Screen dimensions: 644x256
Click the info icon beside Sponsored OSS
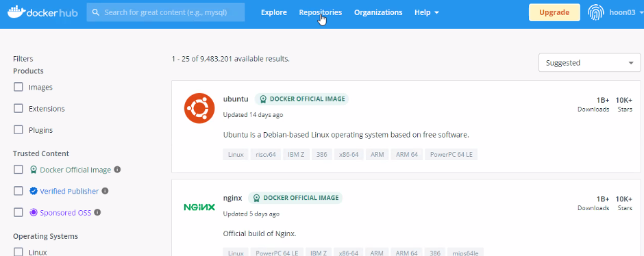click(97, 212)
